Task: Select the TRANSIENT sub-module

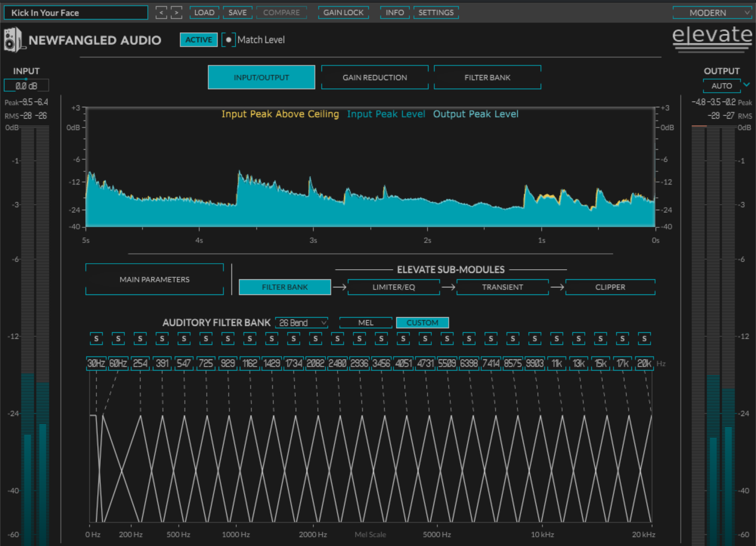Action: click(x=502, y=287)
